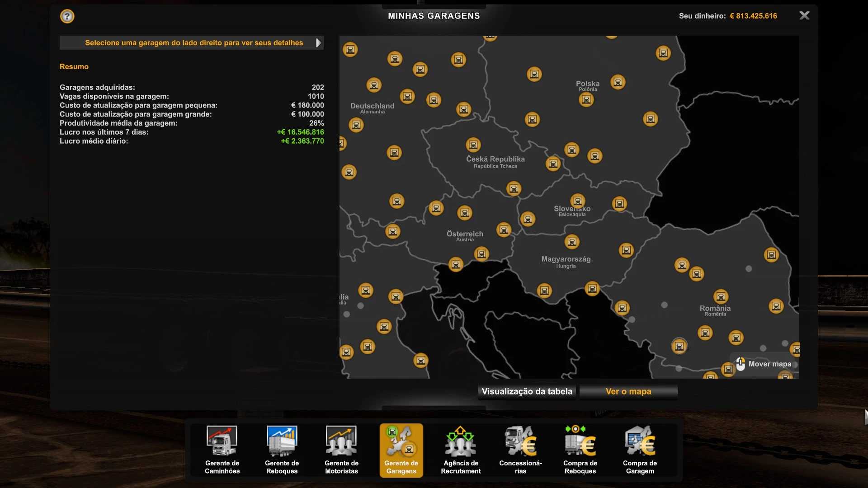Select garage marker above Česká Republika label
868x488 pixels.
pos(473,145)
